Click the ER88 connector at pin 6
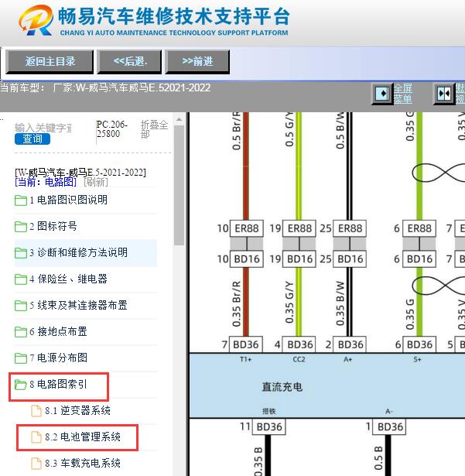Viewport: 465px width, 476px height. click(419, 228)
